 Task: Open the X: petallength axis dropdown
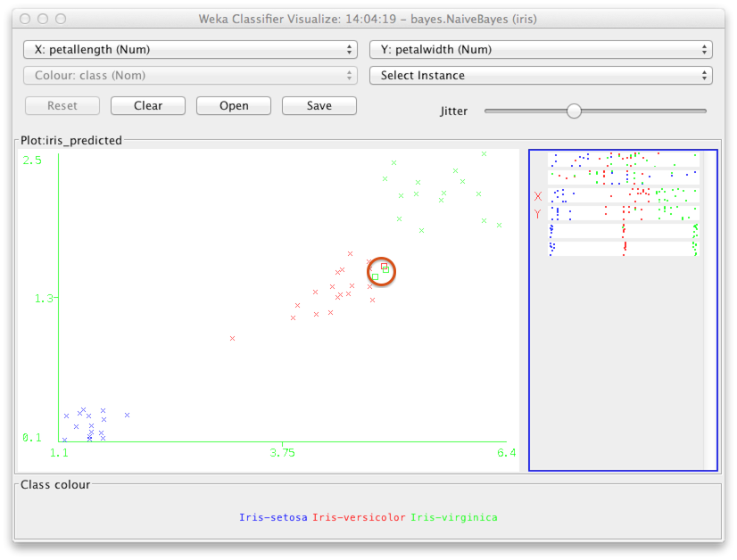[x=189, y=50]
